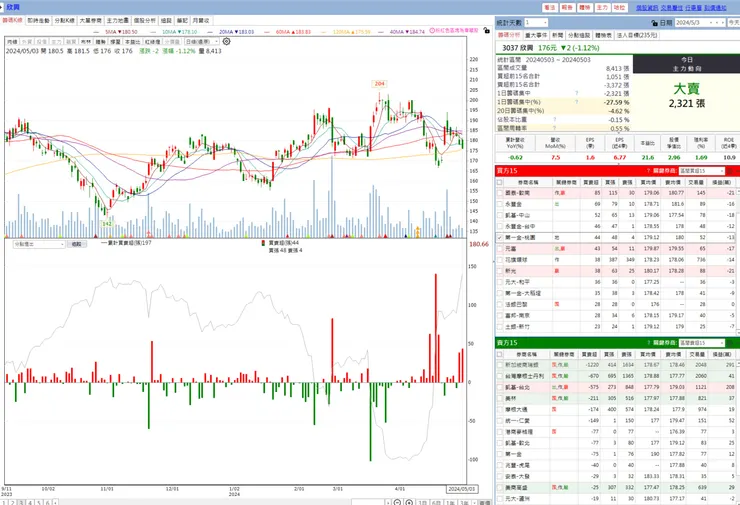This screenshot has width=740, height=505.
Task: Toggle the 5MA legend line
Action: (116, 32)
